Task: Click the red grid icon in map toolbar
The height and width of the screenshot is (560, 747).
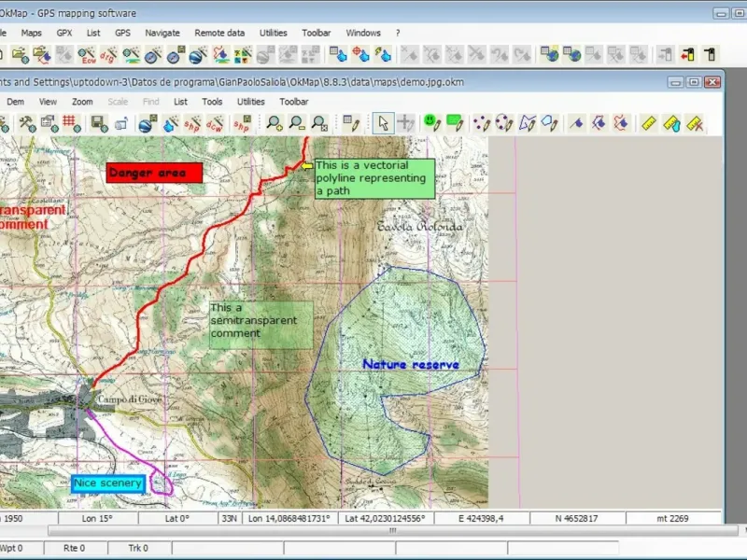Action: [72, 124]
